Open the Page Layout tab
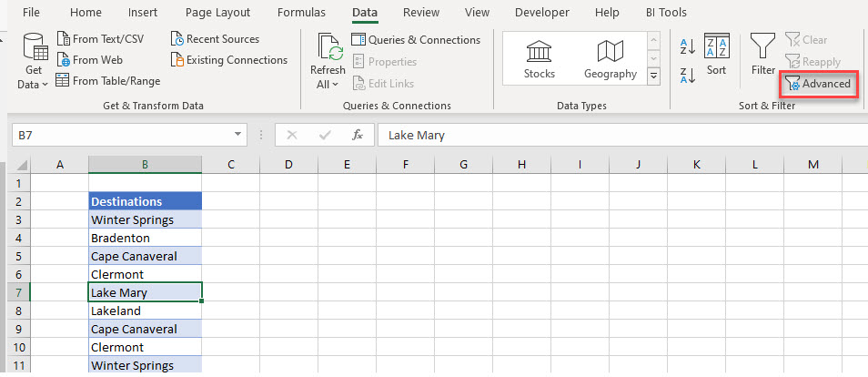Viewport: 868px width, 377px height. (217, 13)
